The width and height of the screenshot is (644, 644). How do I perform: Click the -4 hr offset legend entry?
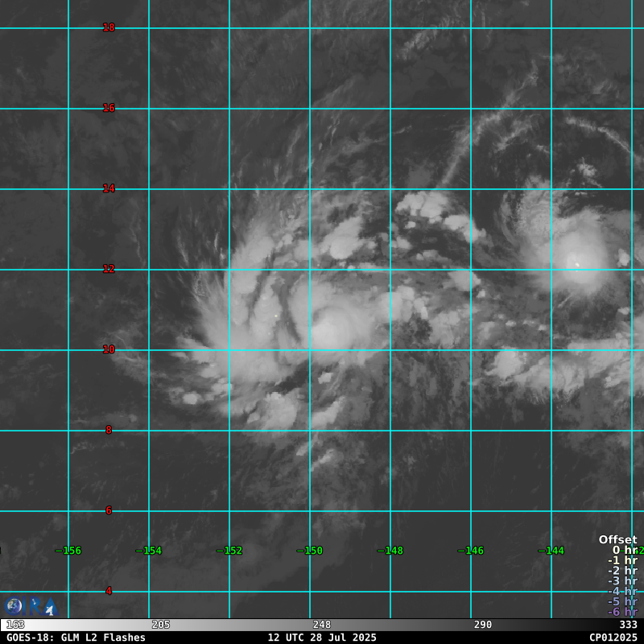[622, 592]
